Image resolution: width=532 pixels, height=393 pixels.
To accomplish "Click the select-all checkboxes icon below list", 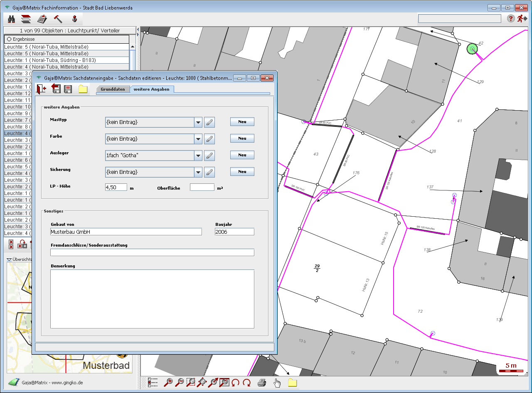I will [11, 244].
